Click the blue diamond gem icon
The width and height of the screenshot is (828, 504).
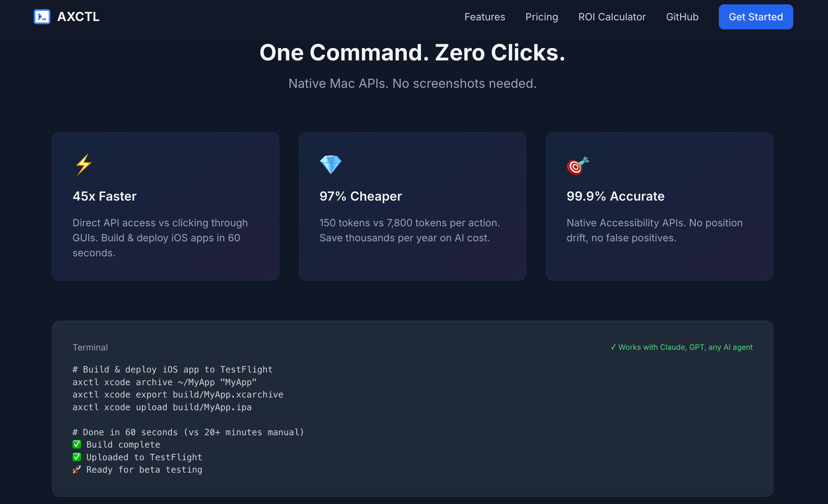click(x=331, y=165)
